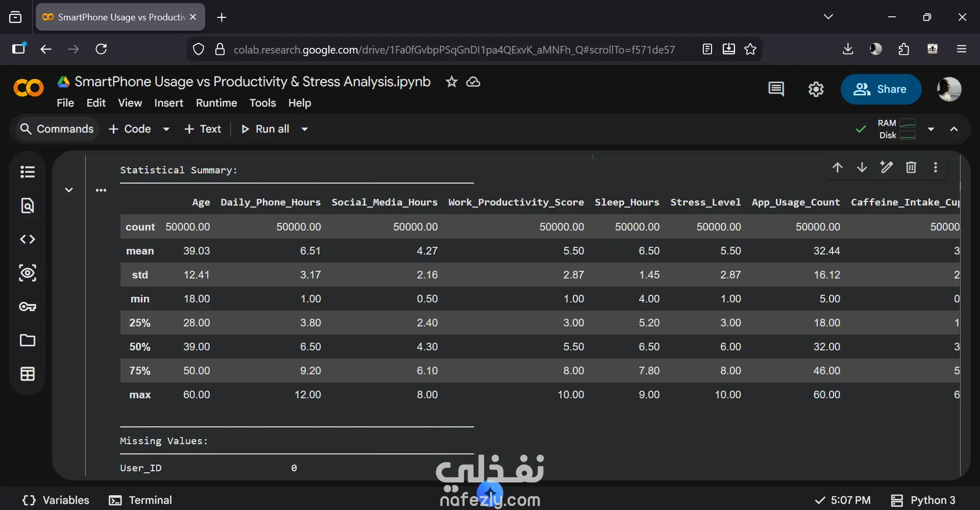Image resolution: width=980 pixels, height=510 pixels.
Task: Open more cell actions menu
Action: [x=936, y=167]
